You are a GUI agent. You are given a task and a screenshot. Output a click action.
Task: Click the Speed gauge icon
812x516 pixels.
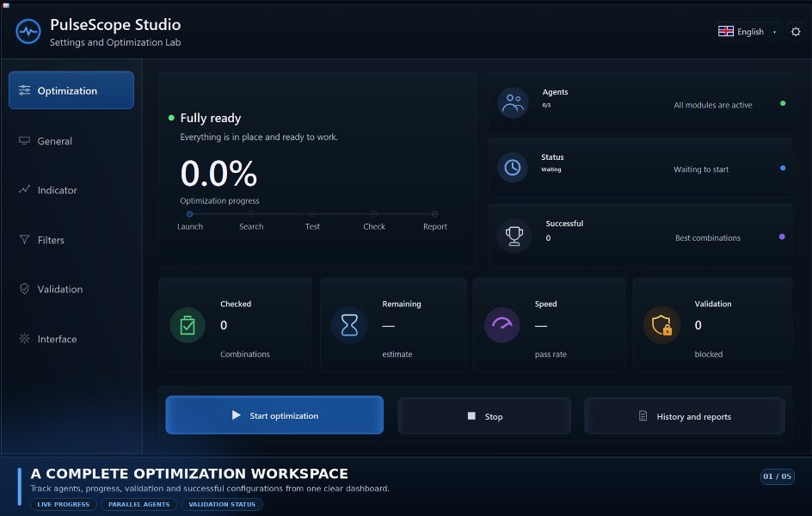point(501,325)
